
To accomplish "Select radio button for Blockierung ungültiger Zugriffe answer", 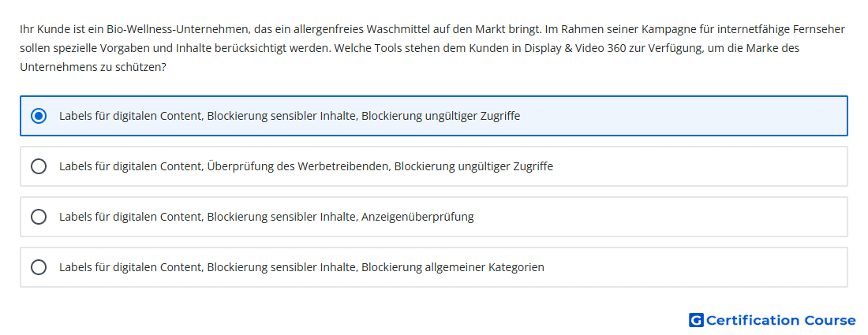I will (39, 116).
